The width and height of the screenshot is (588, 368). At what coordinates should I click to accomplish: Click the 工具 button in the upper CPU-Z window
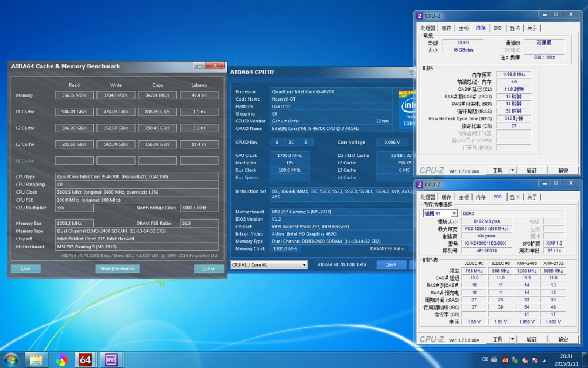pos(498,170)
